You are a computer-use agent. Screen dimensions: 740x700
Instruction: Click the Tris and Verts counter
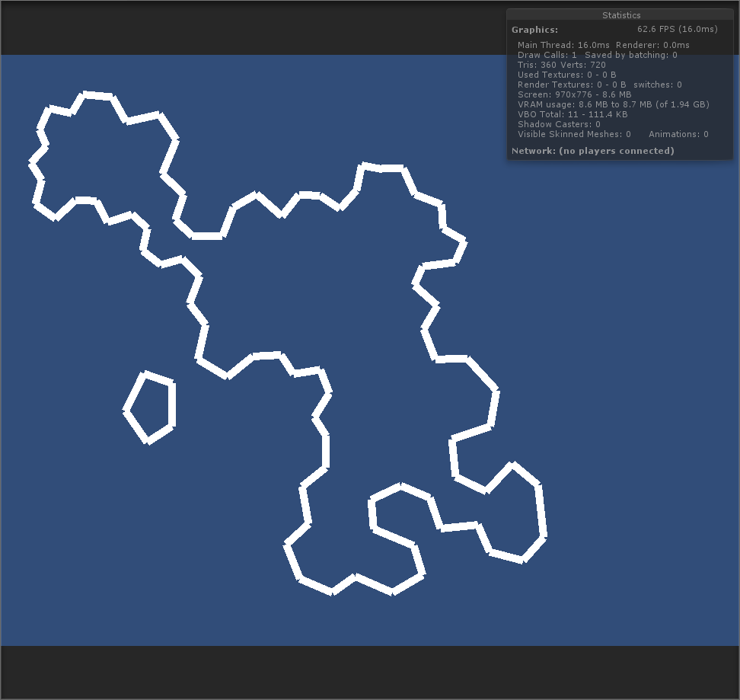click(561, 65)
